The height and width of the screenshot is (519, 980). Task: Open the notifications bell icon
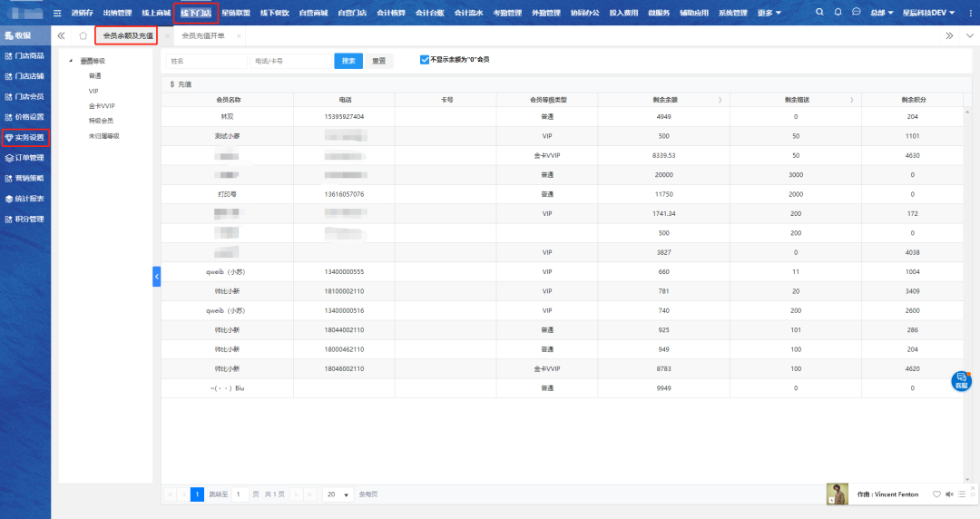click(838, 13)
